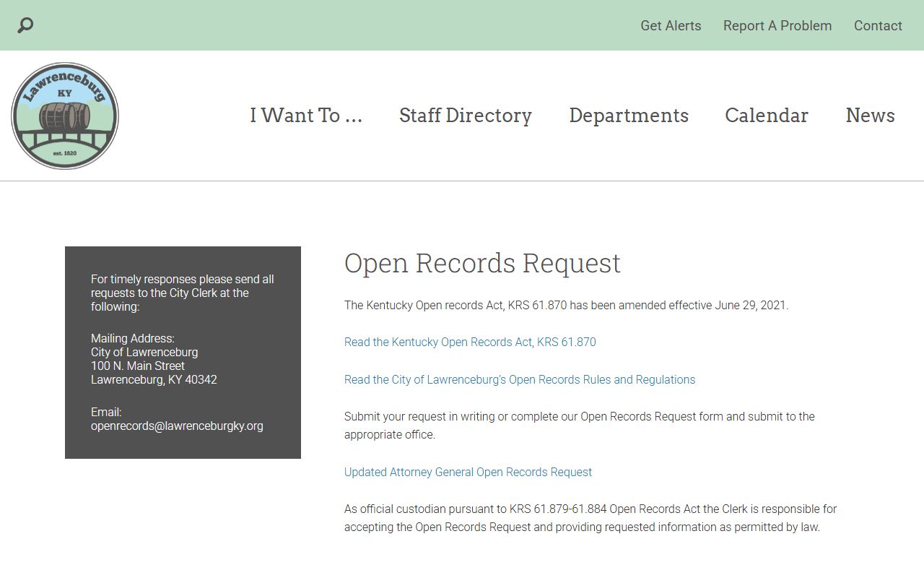924x578 pixels.
Task: Click the 'Lawrenceburg, KY 40342' line
Action: point(154,379)
